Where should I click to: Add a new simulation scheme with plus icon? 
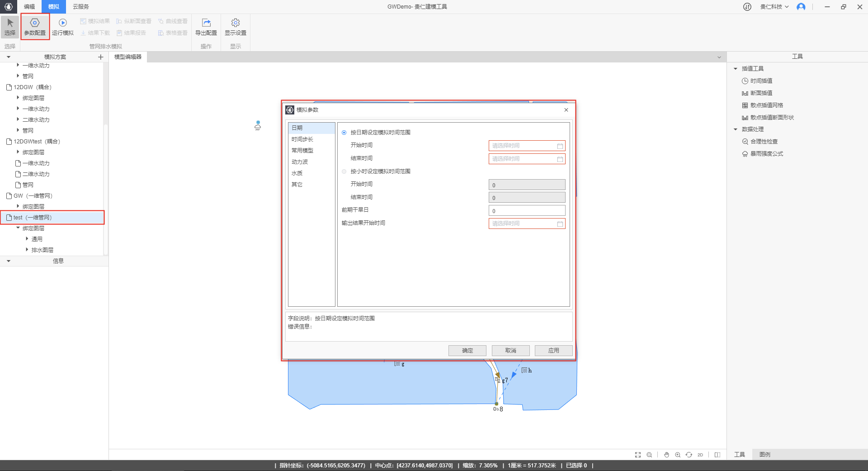tap(100, 57)
